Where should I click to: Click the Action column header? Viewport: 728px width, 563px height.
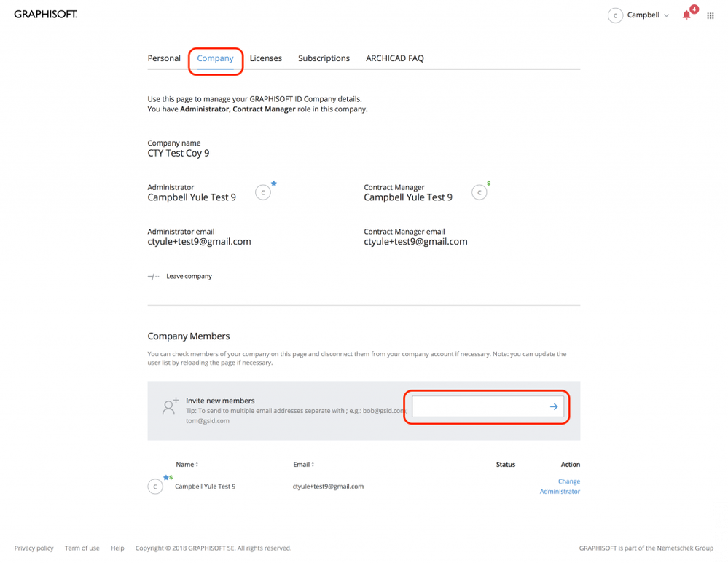pos(571,465)
